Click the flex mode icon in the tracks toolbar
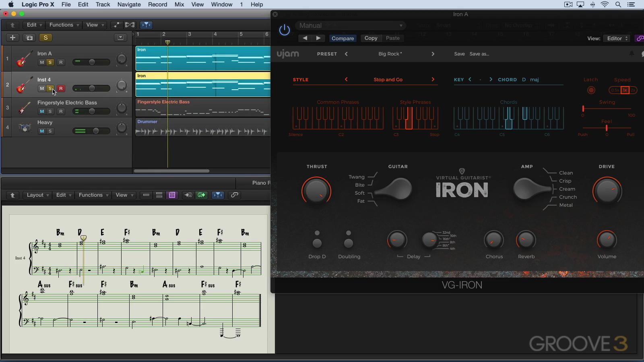 tap(130, 25)
